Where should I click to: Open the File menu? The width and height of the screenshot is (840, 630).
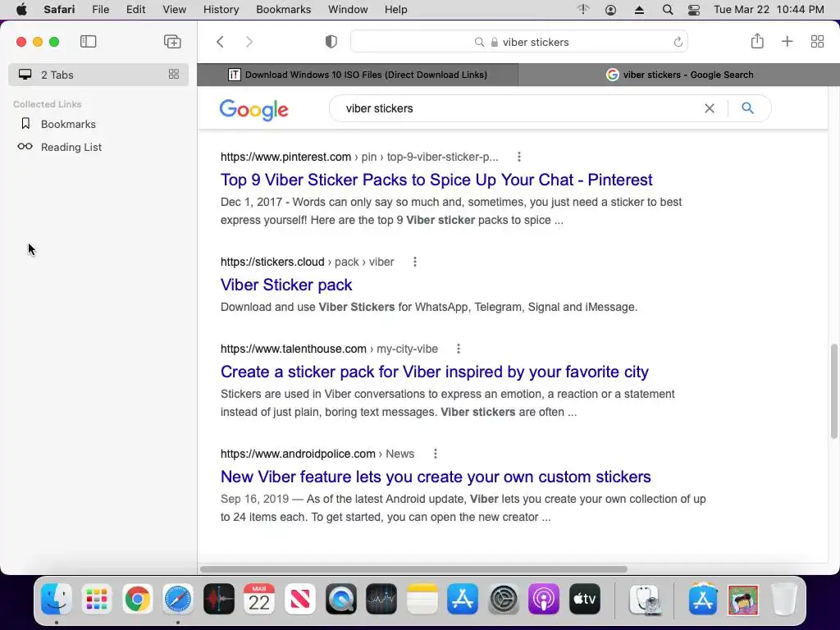(101, 10)
